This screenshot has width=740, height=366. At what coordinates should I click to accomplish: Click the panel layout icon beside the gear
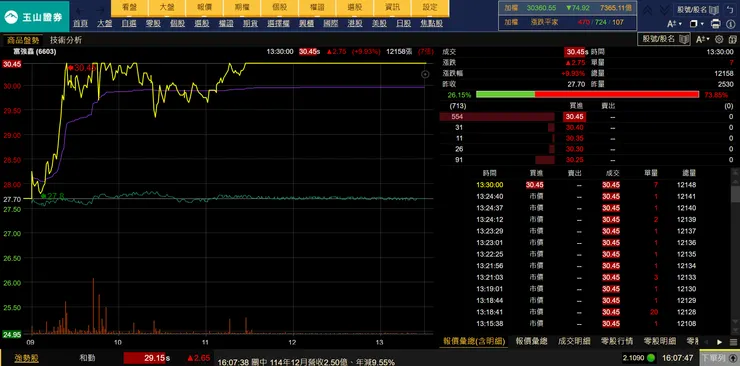(732, 39)
